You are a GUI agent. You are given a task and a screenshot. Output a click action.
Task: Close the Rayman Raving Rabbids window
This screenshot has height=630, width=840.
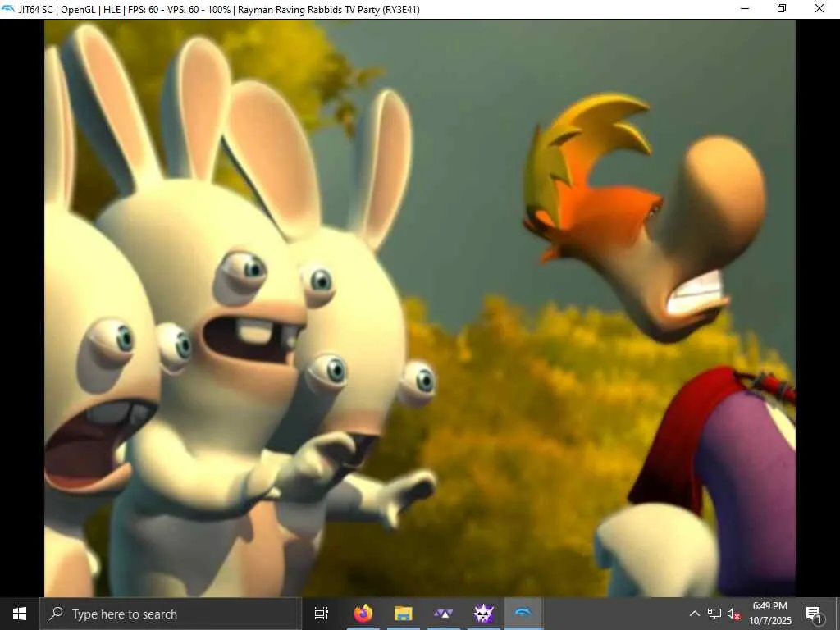pos(819,9)
